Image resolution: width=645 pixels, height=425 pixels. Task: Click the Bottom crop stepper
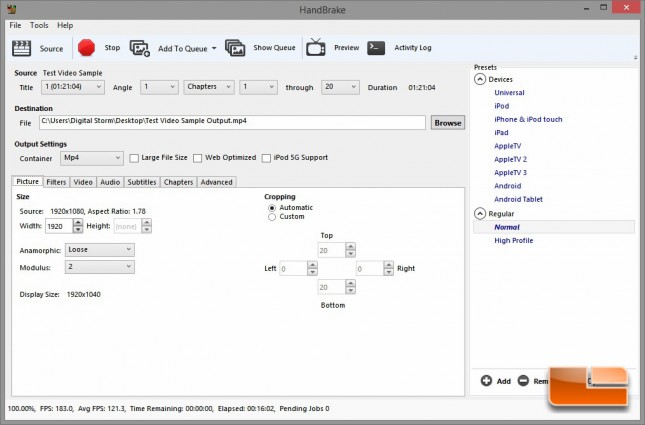click(350, 287)
